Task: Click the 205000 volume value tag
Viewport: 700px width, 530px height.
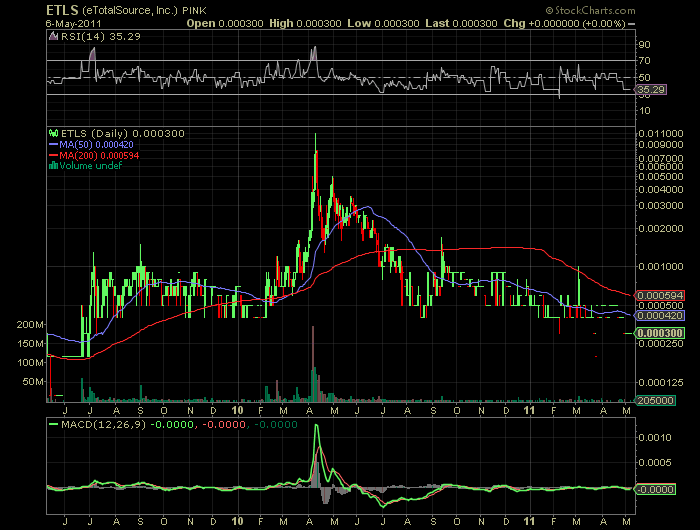Action: point(655,399)
